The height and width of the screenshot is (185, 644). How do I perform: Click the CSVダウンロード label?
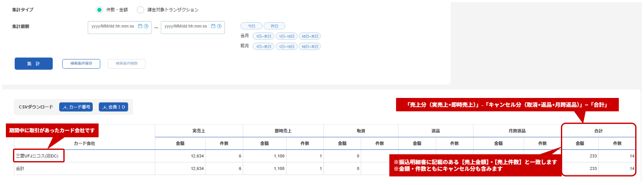tap(36, 107)
